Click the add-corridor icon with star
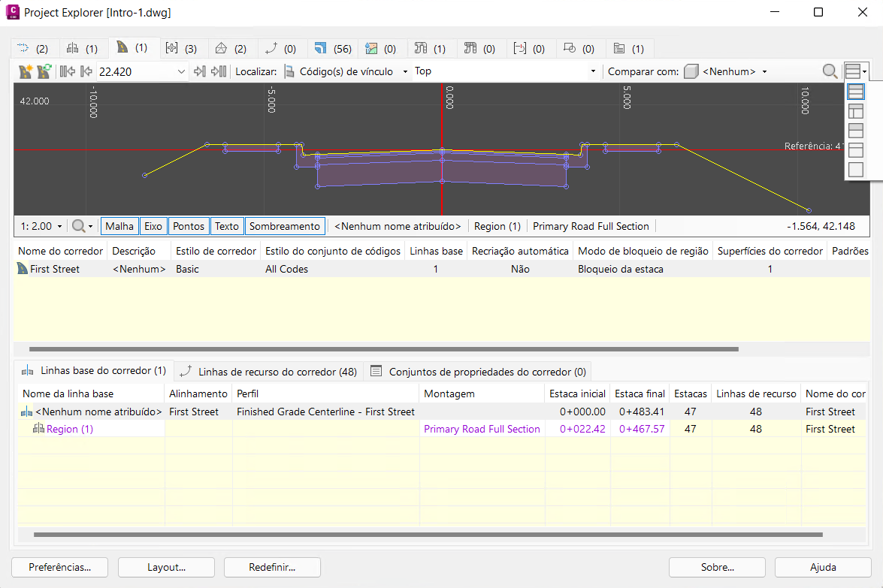 click(26, 71)
